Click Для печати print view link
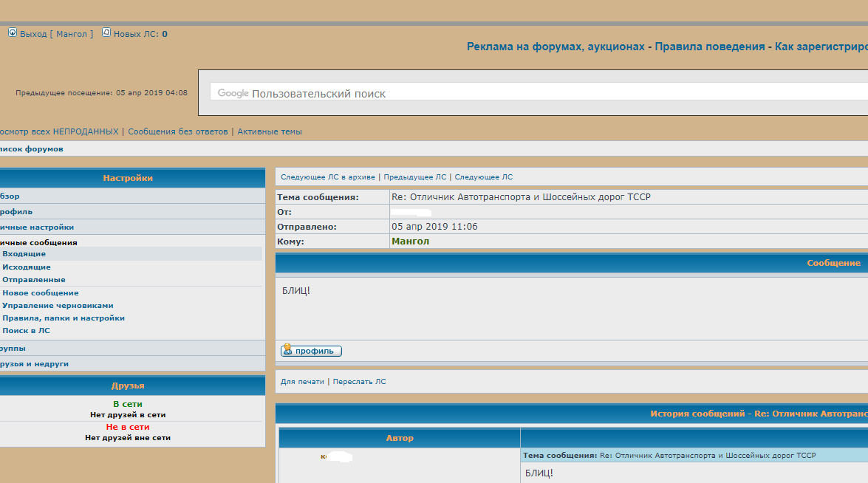The height and width of the screenshot is (483, 868). click(302, 382)
